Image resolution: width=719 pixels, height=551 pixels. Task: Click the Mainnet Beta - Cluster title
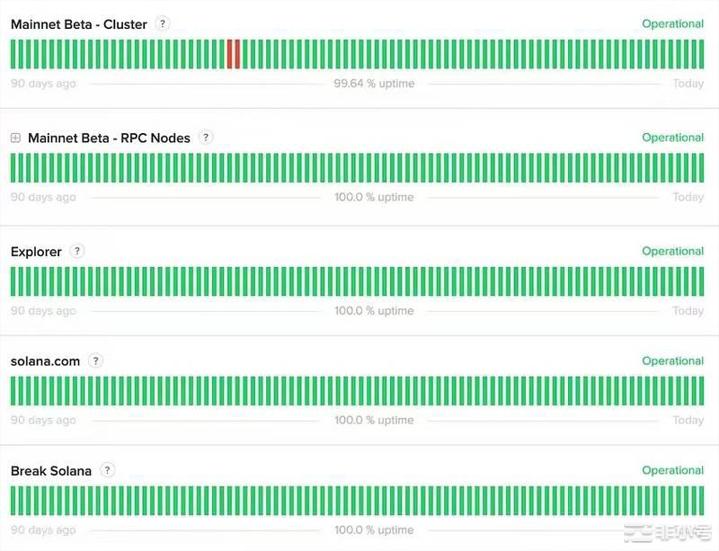78,24
